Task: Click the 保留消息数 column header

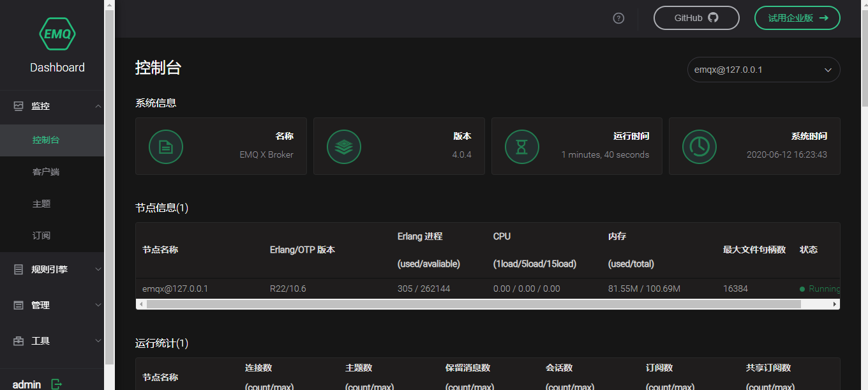Action: [x=468, y=368]
